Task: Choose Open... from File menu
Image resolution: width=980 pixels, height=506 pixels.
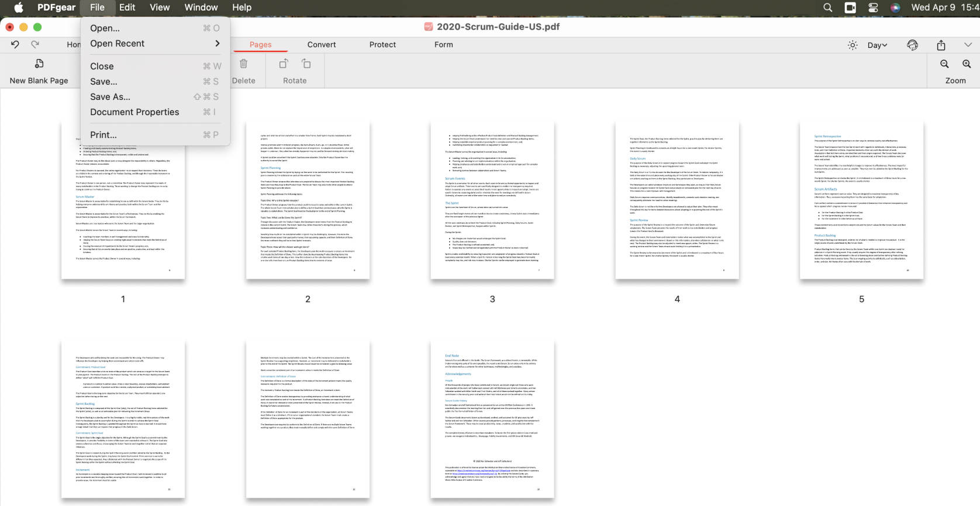Action: (155, 28)
